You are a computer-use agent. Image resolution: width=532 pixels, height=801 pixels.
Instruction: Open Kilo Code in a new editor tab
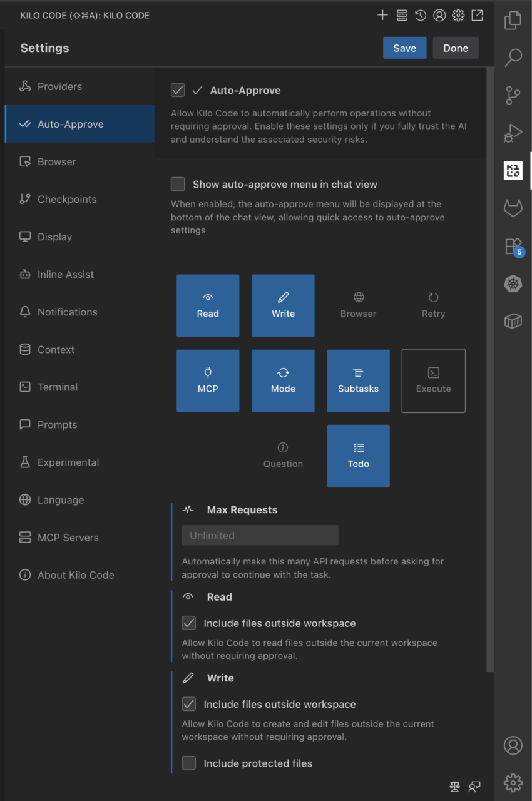[x=477, y=15]
